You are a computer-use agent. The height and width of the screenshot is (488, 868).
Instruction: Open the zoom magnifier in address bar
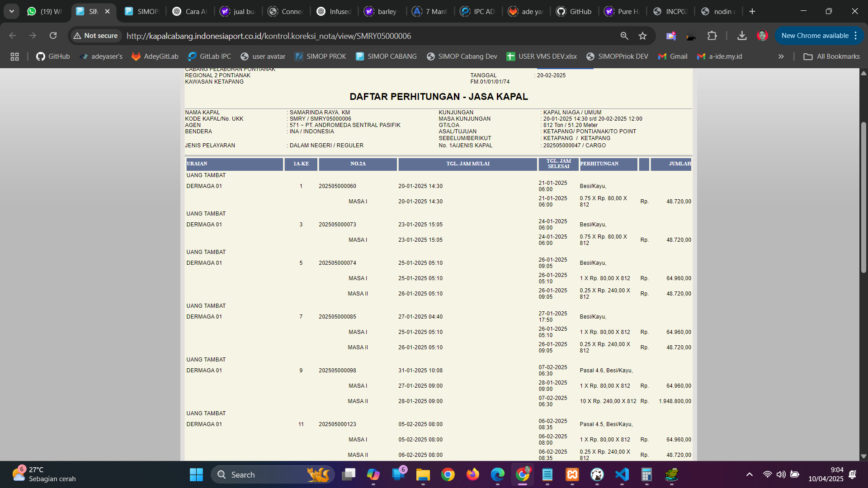[624, 36]
